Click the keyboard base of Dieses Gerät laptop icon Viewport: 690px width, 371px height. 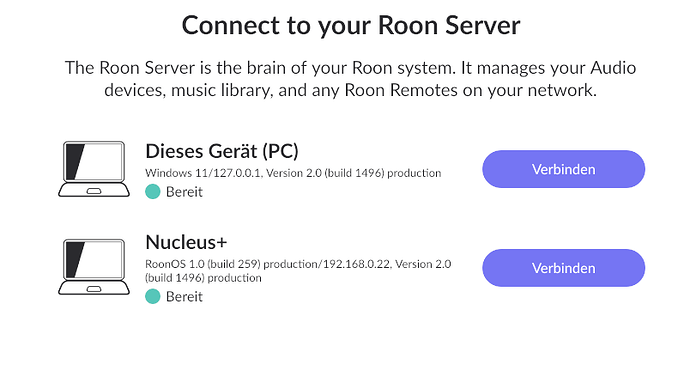click(x=94, y=190)
